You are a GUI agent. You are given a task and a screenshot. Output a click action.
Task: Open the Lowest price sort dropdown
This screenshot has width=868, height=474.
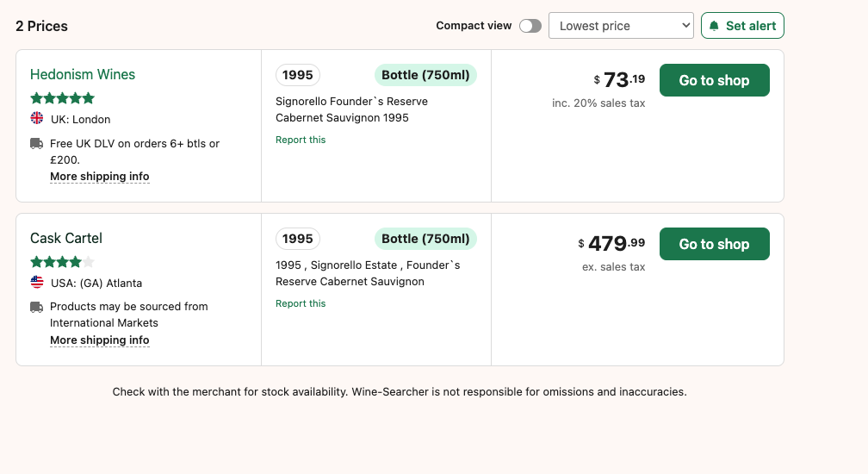(621, 26)
